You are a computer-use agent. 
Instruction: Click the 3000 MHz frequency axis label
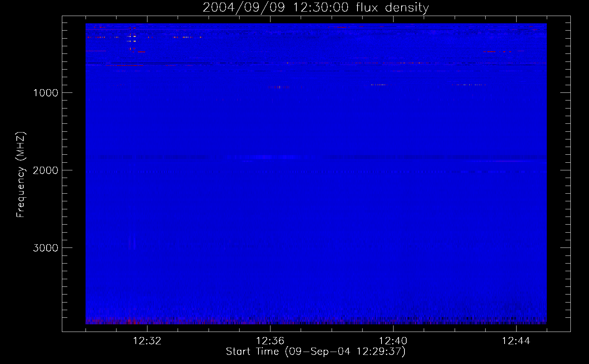click(x=46, y=248)
